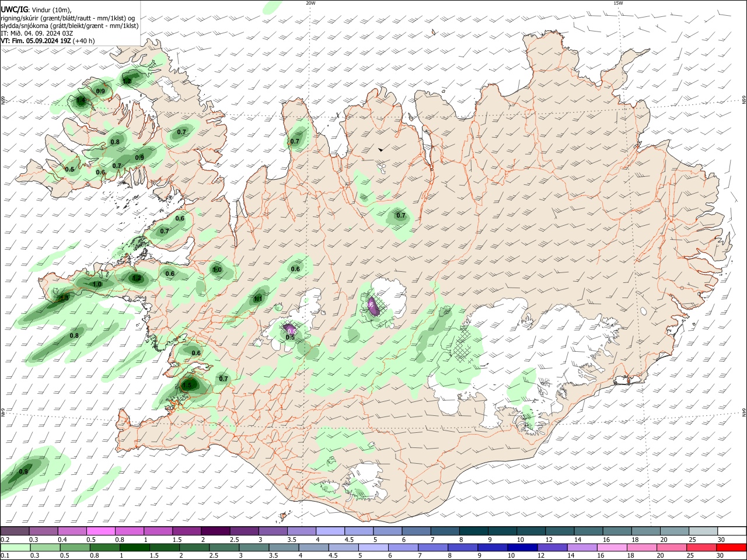The image size is (747, 560).
Task: Click the 0.7 value in the northern inland green patch
Action: (401, 215)
